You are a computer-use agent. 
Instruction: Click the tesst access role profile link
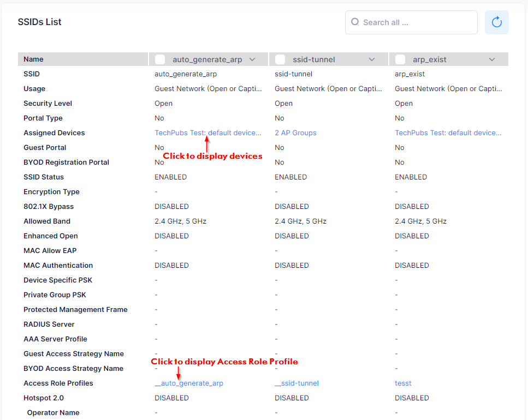point(403,383)
